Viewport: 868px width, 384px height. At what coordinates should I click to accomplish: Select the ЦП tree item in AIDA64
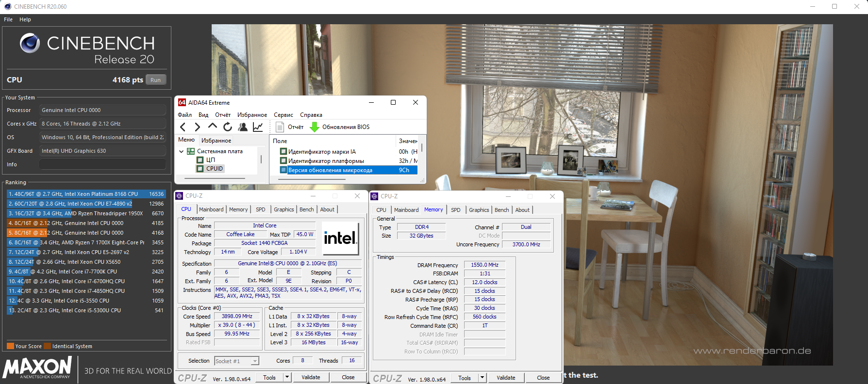211,160
